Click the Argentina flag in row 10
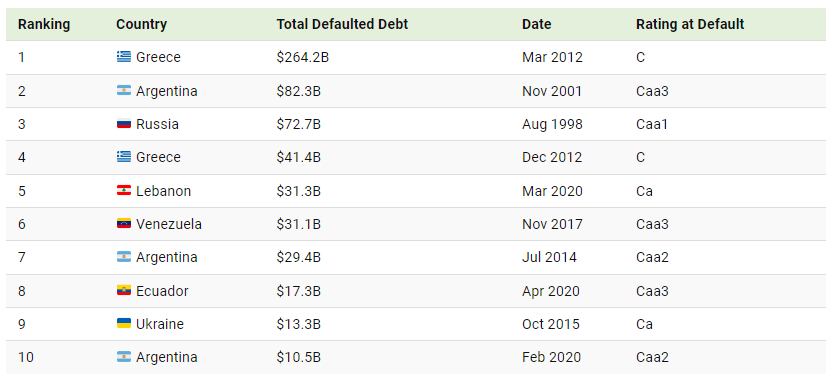This screenshot has height=383, width=833. (x=124, y=357)
